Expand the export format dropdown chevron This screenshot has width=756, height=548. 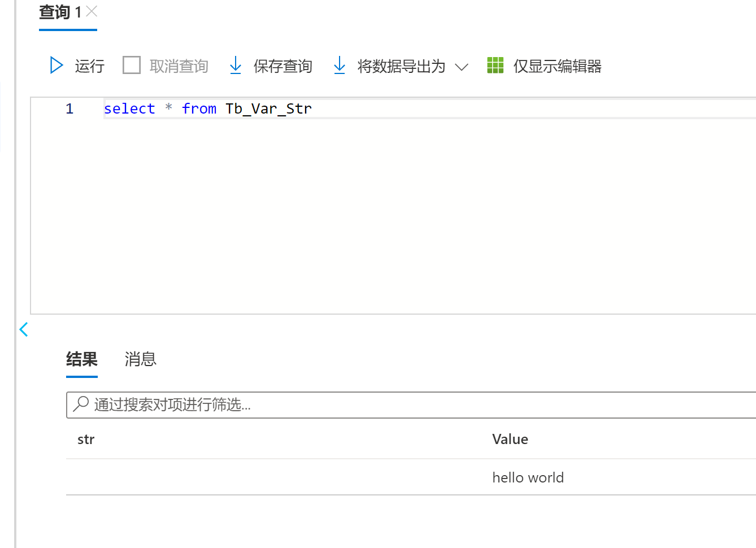[x=462, y=67]
